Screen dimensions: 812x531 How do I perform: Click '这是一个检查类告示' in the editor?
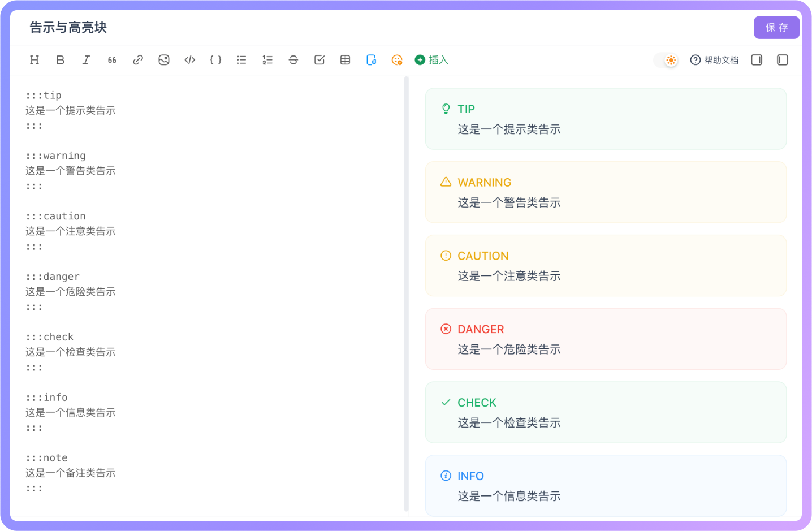(x=71, y=352)
